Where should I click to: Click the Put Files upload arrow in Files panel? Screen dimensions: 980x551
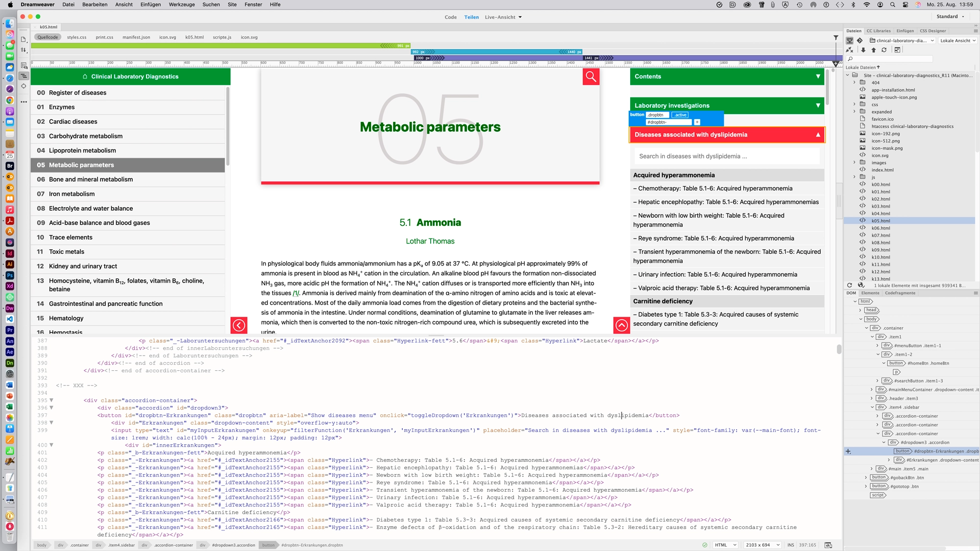click(x=874, y=50)
